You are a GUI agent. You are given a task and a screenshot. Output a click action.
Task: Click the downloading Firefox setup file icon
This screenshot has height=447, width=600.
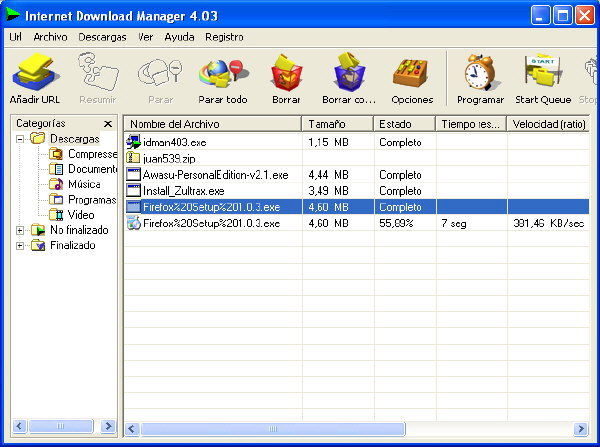click(134, 223)
